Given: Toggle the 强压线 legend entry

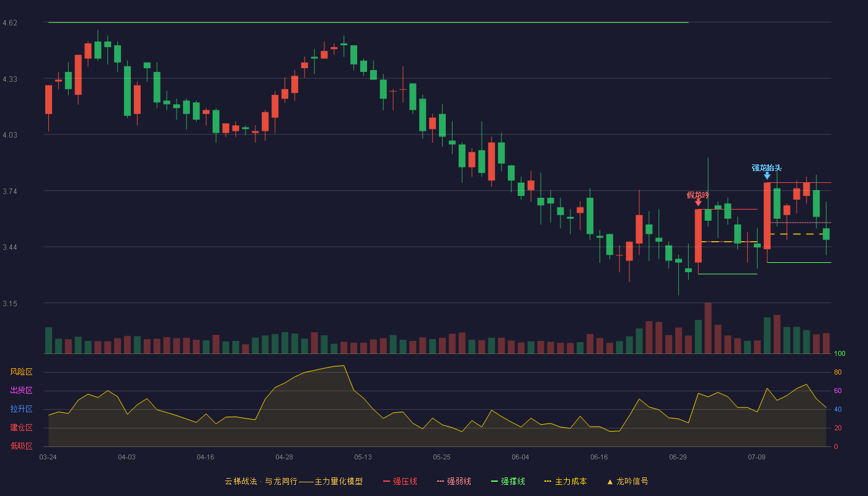Looking at the screenshot, I should [400, 481].
